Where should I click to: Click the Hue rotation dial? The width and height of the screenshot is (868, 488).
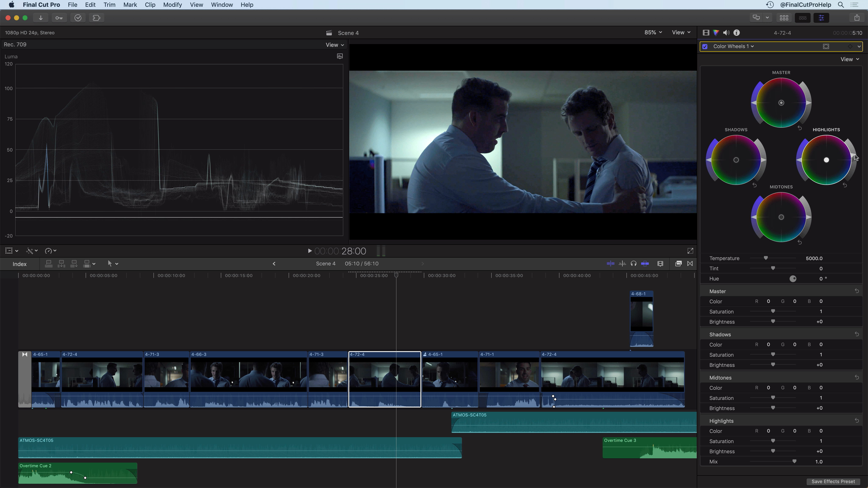[x=793, y=279]
